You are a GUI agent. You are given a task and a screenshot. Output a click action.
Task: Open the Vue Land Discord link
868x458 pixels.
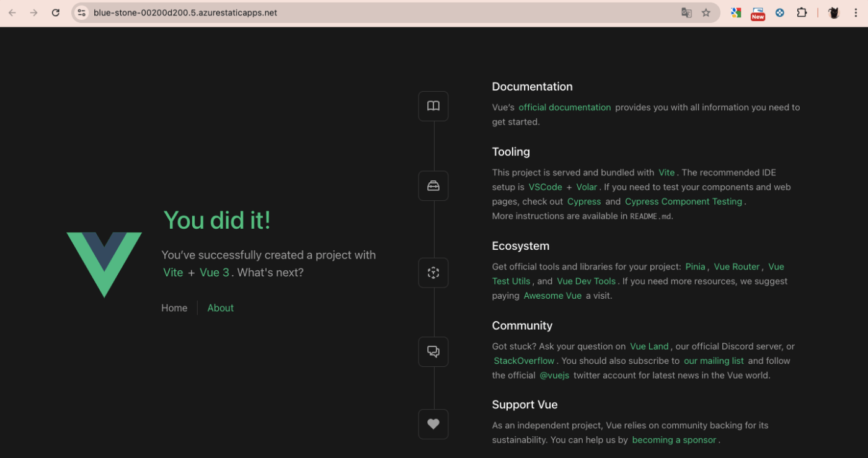tap(649, 346)
